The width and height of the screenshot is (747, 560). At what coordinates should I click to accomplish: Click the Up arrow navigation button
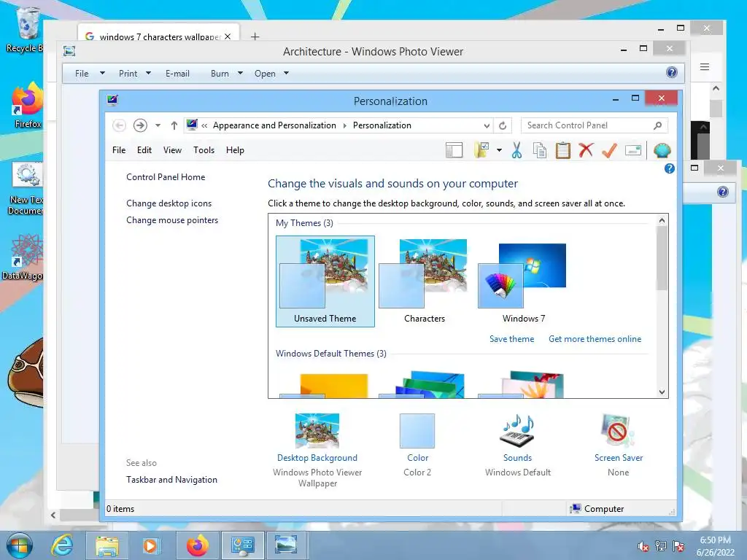(174, 125)
